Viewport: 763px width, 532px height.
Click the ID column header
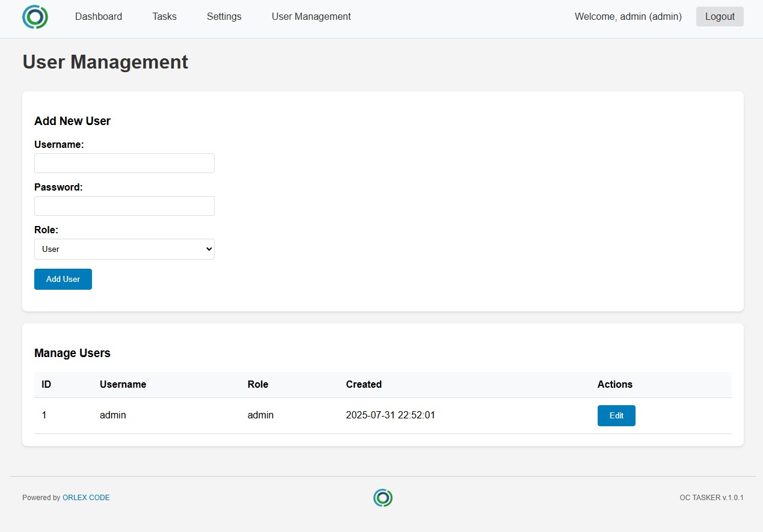[x=46, y=385]
